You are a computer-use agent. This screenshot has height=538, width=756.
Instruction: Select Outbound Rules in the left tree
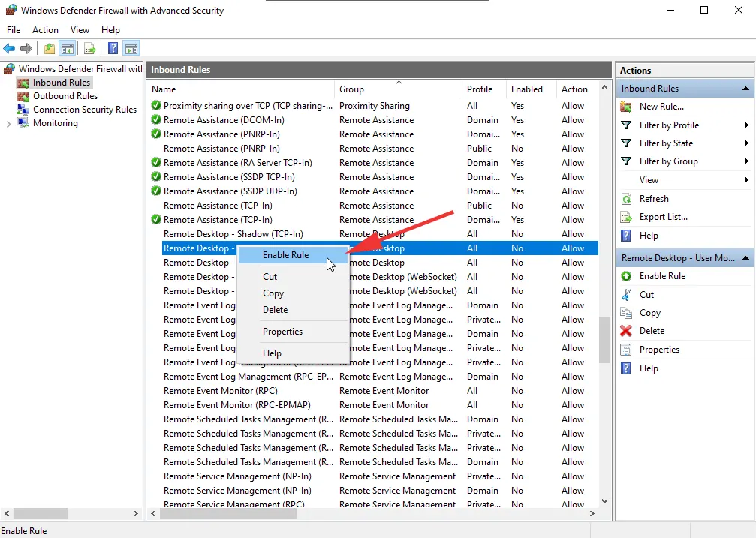[x=65, y=96]
